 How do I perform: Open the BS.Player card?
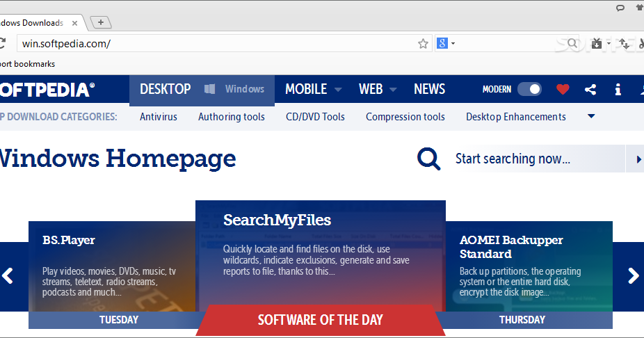pos(112,266)
